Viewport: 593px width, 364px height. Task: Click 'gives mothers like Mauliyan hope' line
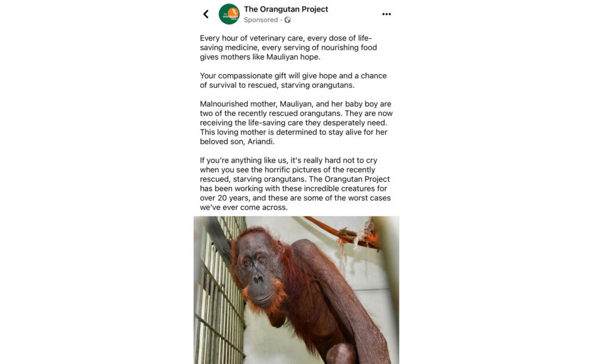point(260,57)
